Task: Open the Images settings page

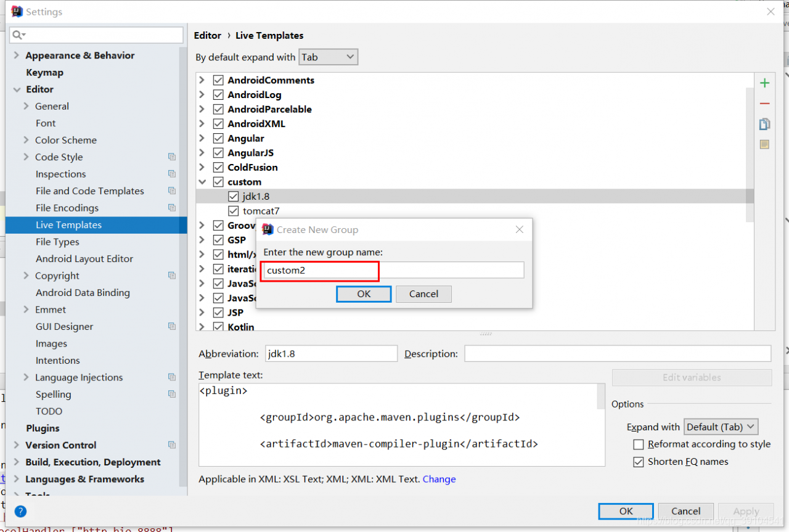Action: click(x=51, y=343)
